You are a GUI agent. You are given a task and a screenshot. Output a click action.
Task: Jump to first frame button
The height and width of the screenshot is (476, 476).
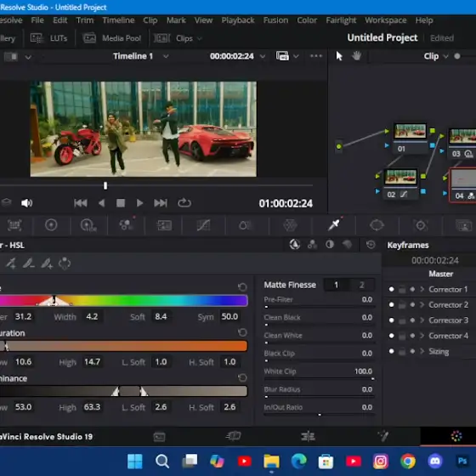click(x=81, y=203)
